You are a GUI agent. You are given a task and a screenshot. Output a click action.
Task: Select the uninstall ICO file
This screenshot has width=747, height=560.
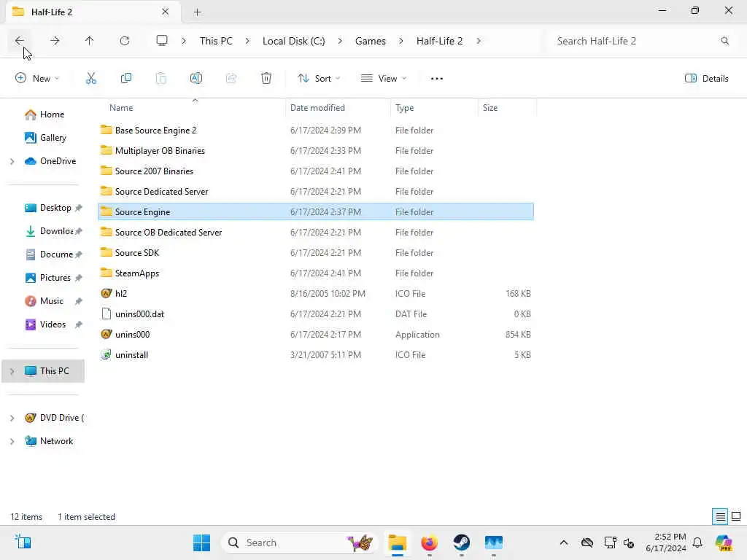315,355
